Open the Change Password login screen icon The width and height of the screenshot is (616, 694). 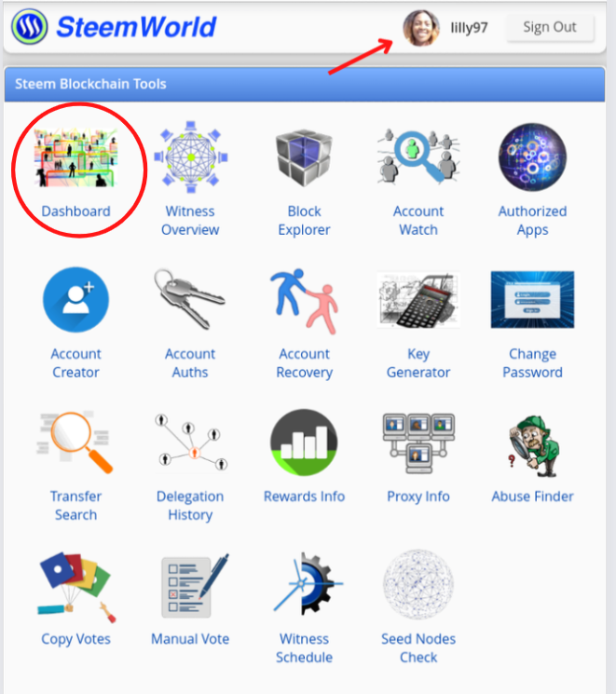tap(532, 300)
